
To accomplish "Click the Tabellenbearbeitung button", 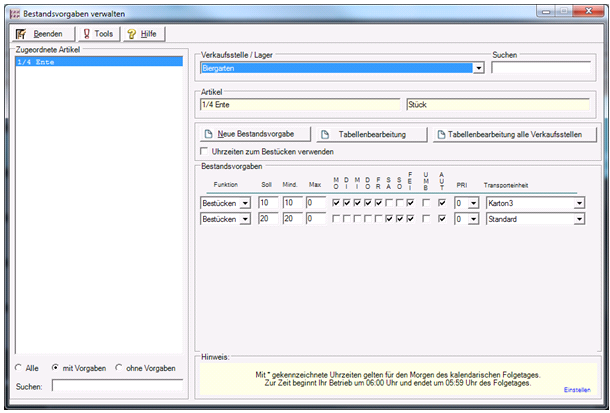I will point(372,135).
